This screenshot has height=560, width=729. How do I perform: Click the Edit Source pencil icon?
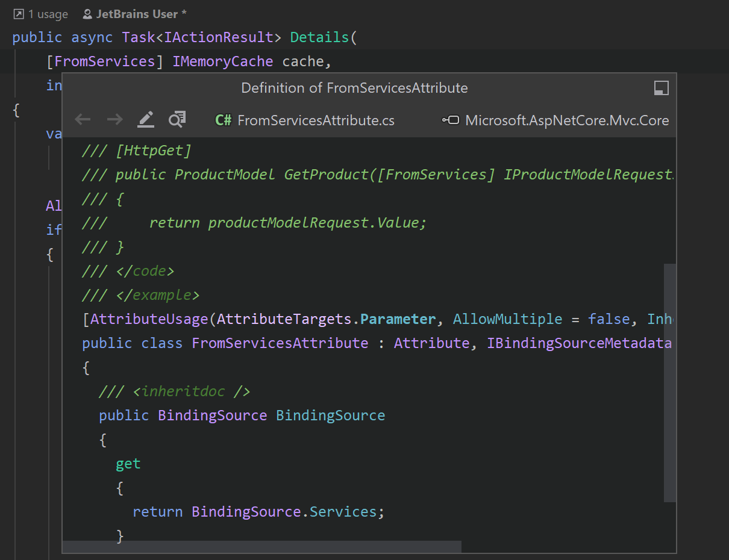(x=146, y=119)
